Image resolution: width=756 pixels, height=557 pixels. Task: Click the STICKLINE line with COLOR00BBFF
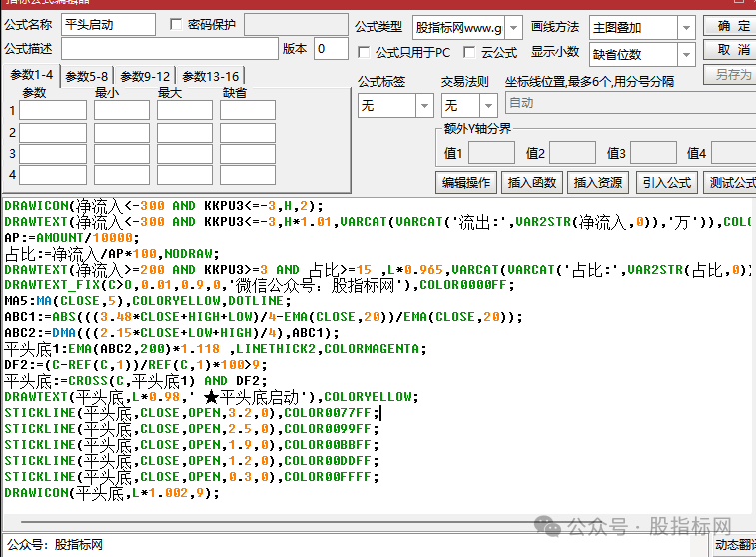(192, 445)
